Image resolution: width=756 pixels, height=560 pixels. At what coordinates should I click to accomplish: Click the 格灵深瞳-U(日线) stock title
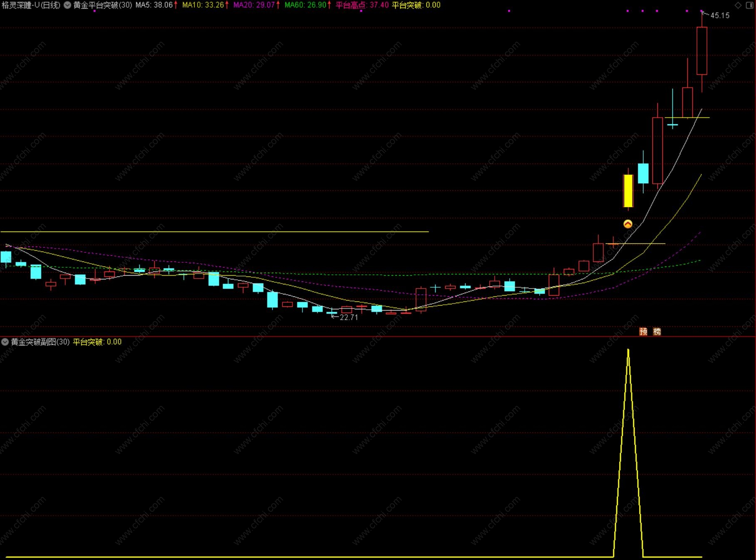31,5
